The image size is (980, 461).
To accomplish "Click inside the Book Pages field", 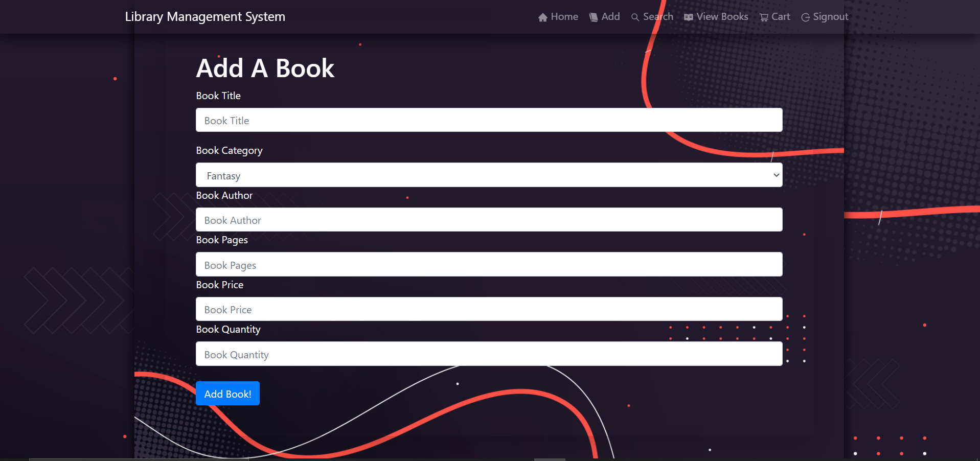I will (489, 264).
